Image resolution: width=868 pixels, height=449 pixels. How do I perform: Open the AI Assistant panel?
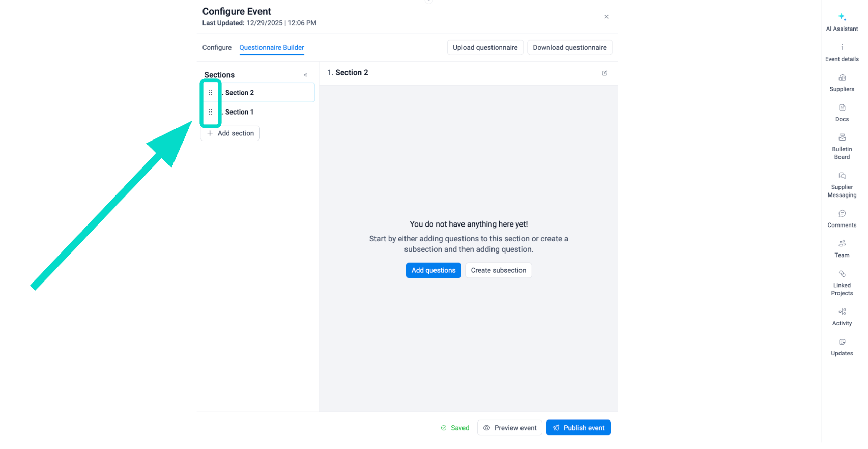(842, 21)
